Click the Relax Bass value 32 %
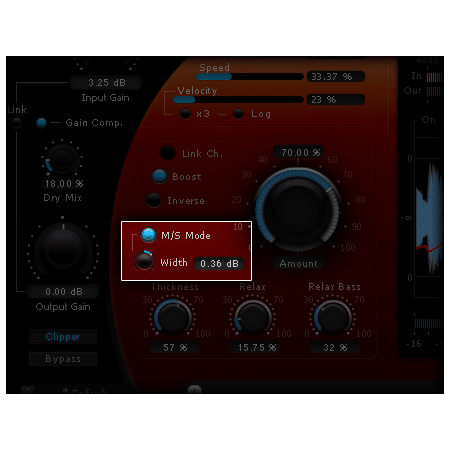The width and height of the screenshot is (450, 450). click(335, 347)
